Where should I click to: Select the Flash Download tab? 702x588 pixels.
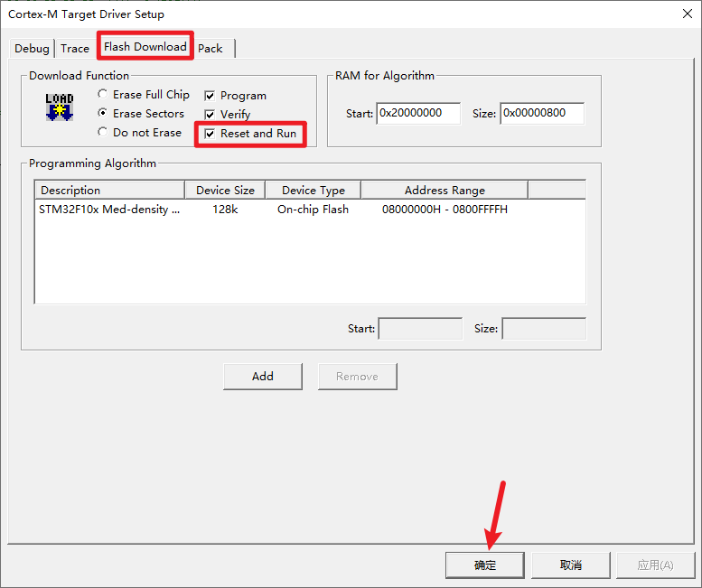tap(145, 47)
